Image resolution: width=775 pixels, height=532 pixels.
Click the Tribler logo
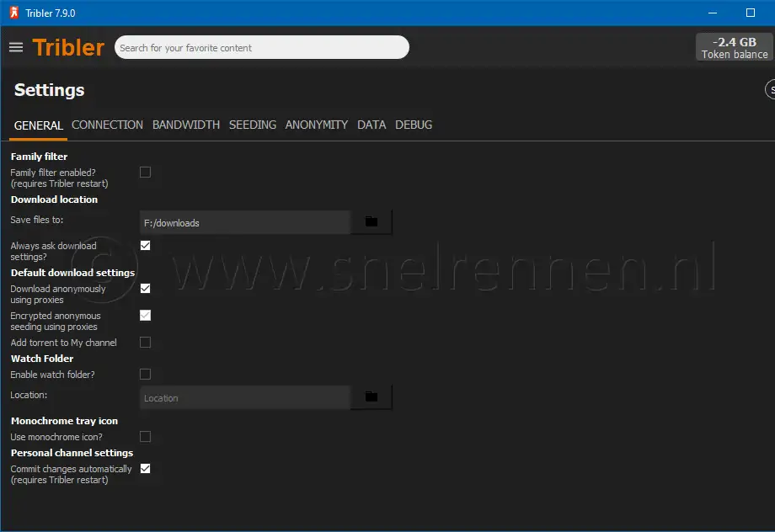[68, 47]
